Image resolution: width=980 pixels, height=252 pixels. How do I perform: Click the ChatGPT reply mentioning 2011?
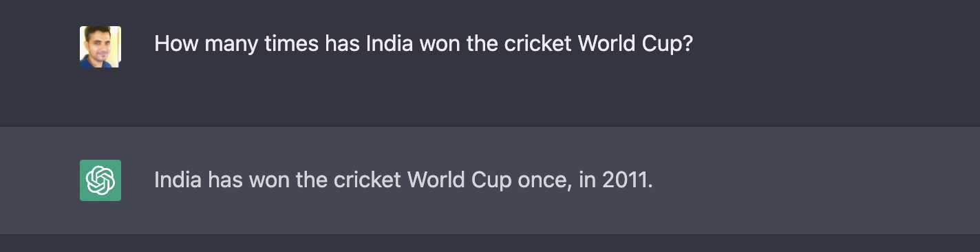point(403,180)
